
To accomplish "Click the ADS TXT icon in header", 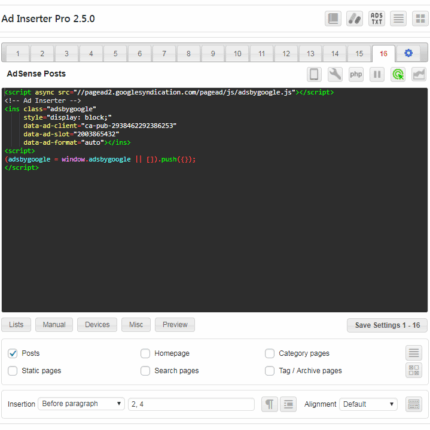I will coord(377,19).
